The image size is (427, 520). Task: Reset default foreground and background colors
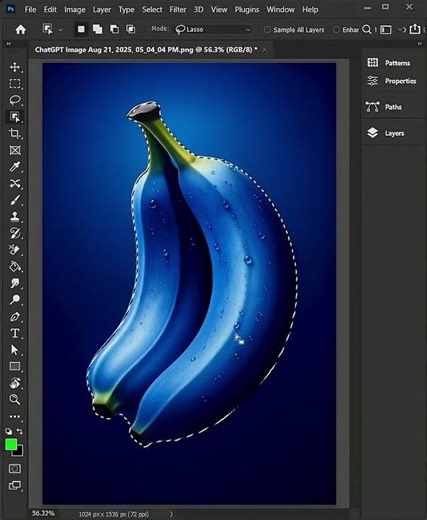9,431
